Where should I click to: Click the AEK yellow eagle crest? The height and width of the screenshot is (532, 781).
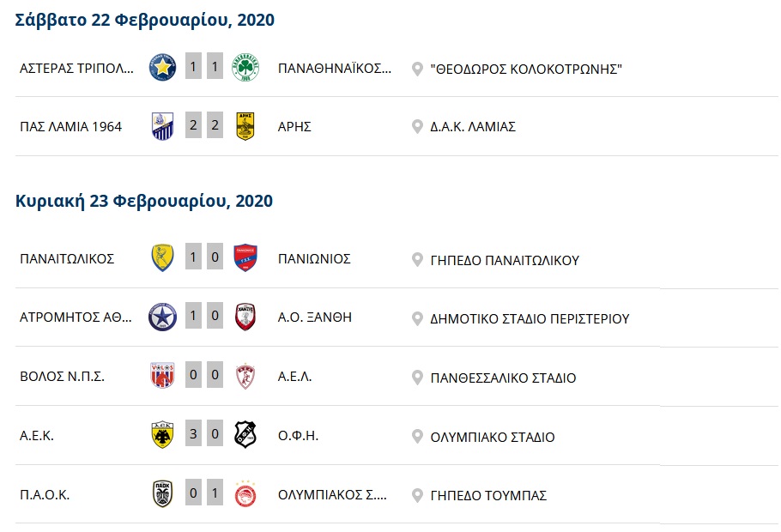point(162,436)
